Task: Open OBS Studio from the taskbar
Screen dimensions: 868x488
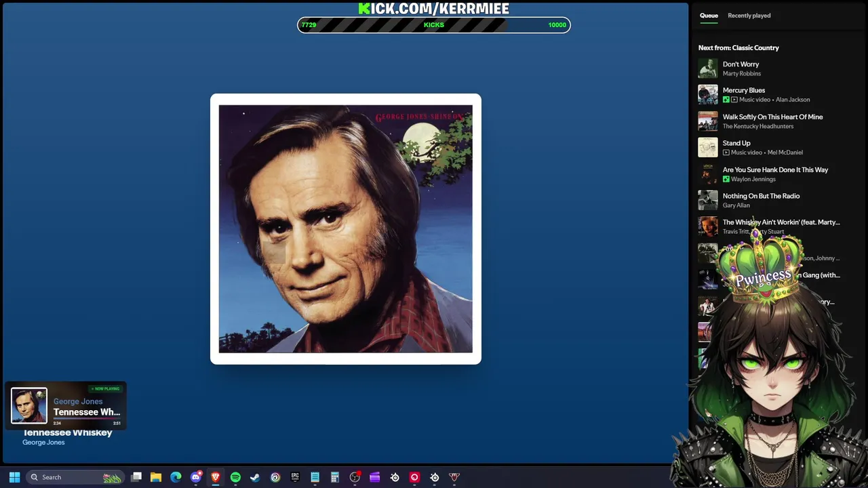Action: (x=355, y=477)
